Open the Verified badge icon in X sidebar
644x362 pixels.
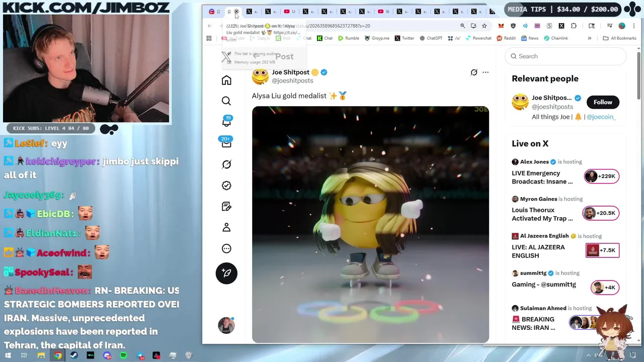tap(226, 186)
